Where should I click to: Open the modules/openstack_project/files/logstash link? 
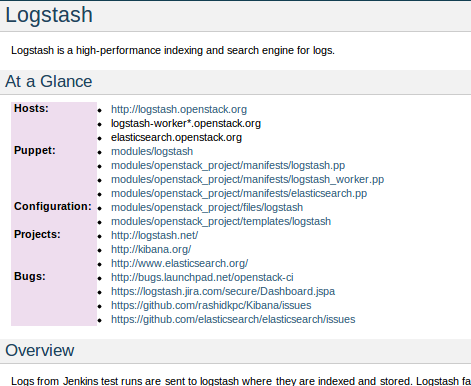tap(207, 207)
